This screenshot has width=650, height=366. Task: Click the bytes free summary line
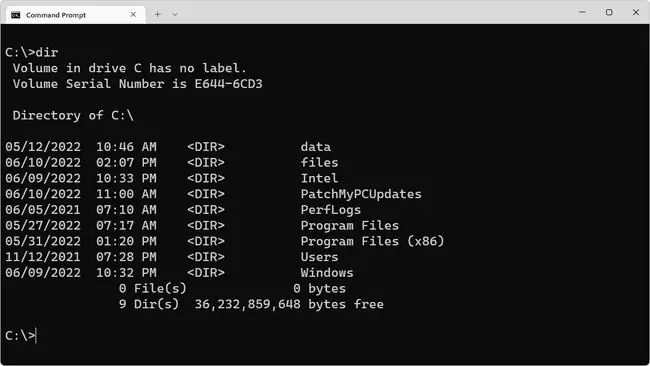point(251,304)
